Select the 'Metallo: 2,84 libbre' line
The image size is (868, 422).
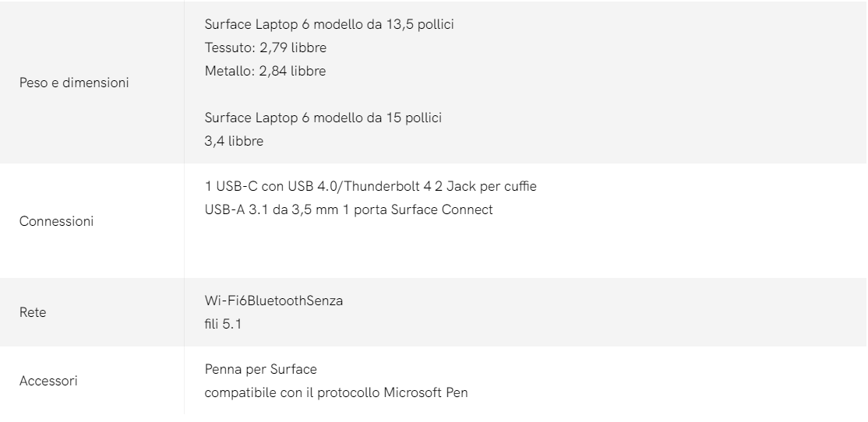[265, 71]
